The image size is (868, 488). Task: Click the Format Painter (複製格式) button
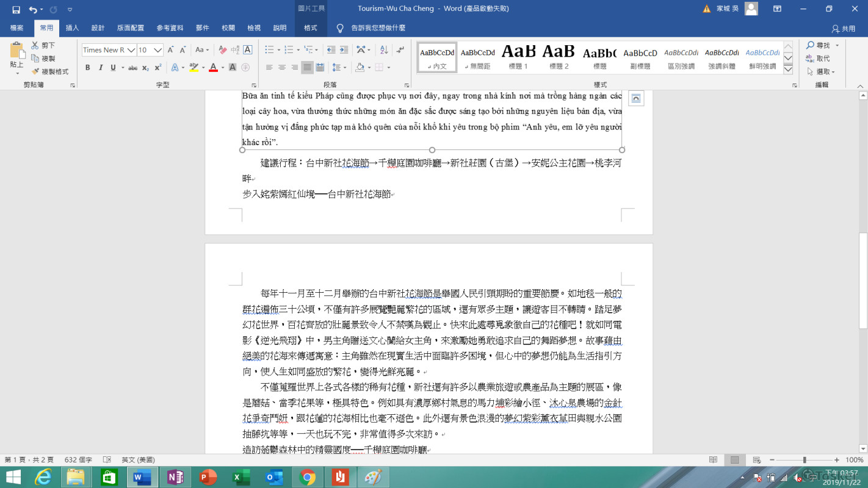tap(50, 71)
